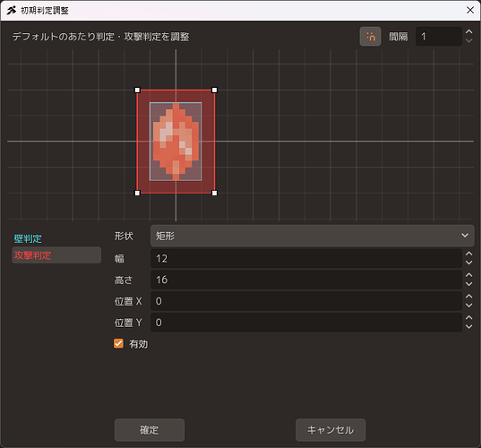Decrease 幅 width with down arrow

[468, 263]
